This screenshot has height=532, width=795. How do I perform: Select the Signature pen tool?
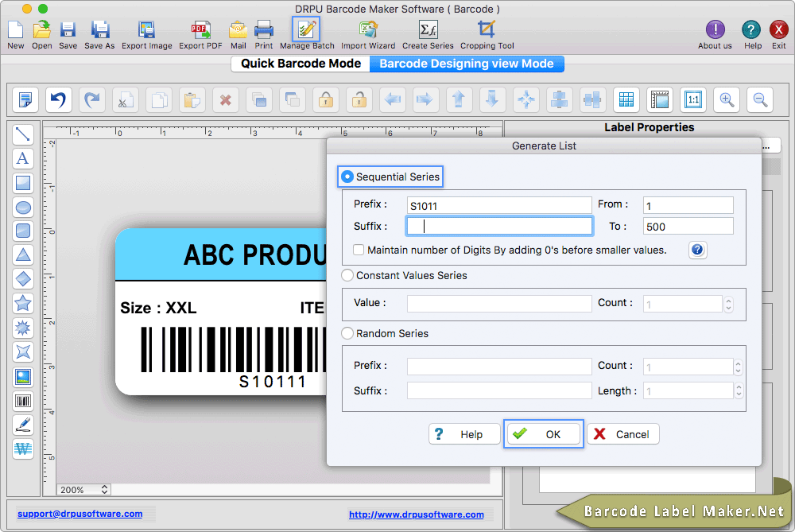(23, 425)
